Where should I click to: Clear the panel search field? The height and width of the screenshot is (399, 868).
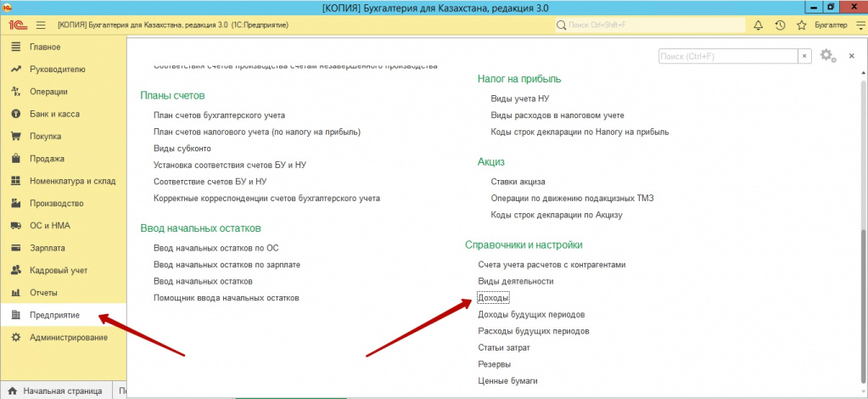click(804, 56)
